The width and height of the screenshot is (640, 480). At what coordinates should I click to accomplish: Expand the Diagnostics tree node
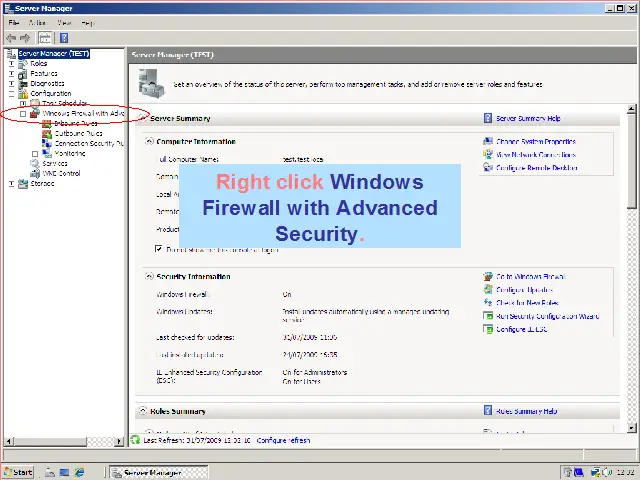pos(11,84)
